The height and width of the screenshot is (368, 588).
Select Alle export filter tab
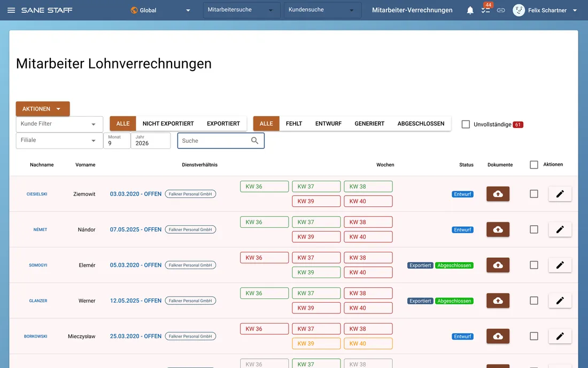tap(123, 124)
